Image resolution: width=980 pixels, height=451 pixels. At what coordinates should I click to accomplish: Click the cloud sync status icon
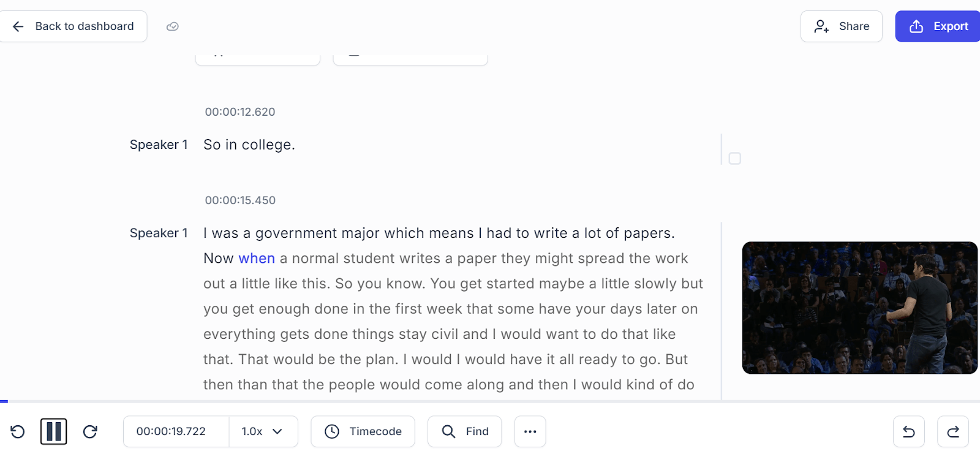tap(172, 26)
